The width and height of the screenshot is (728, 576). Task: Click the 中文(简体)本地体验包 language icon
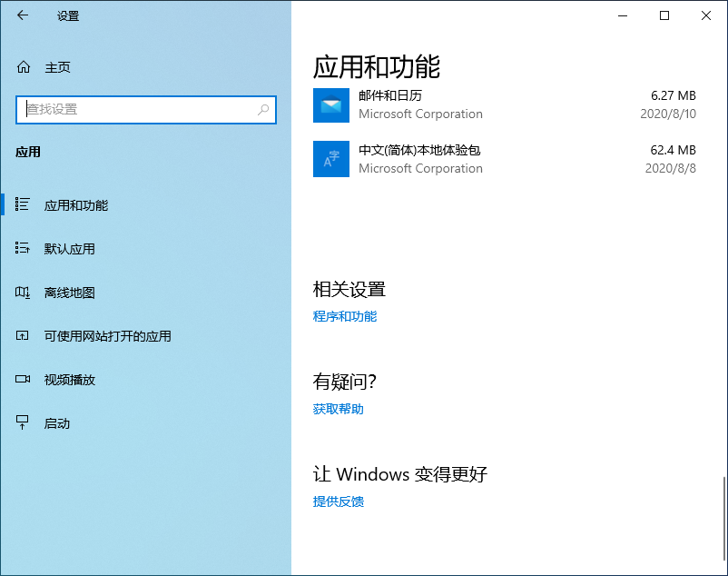click(331, 159)
